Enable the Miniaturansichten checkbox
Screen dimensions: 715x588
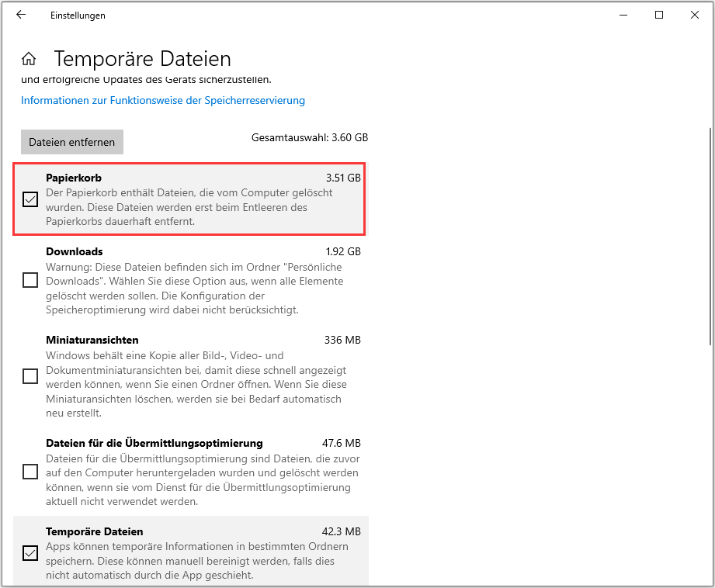(x=30, y=376)
